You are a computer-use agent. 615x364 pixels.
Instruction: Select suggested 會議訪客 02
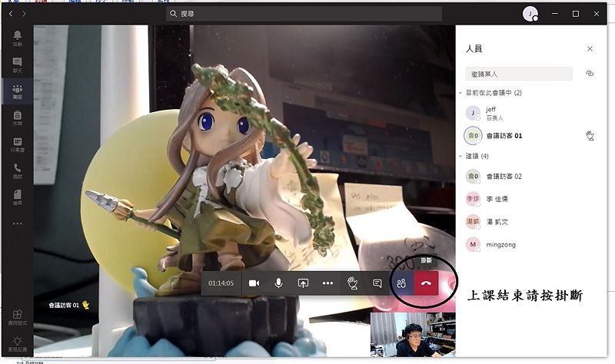tap(530, 177)
